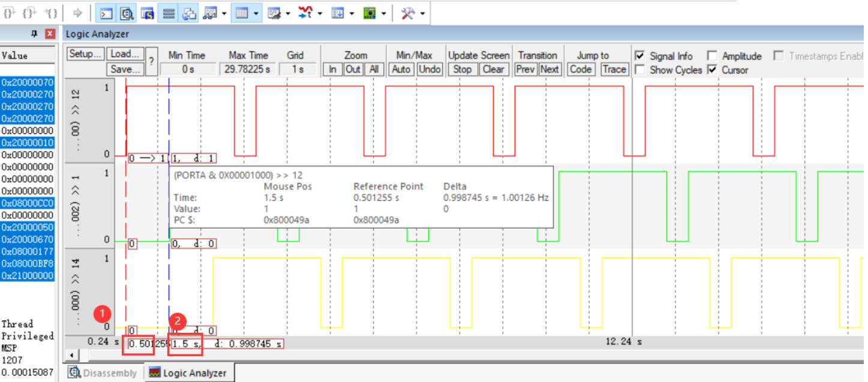This screenshot has width=868, height=382.
Task: Open the Serial Windows dropdown arrow
Action: click(x=288, y=13)
